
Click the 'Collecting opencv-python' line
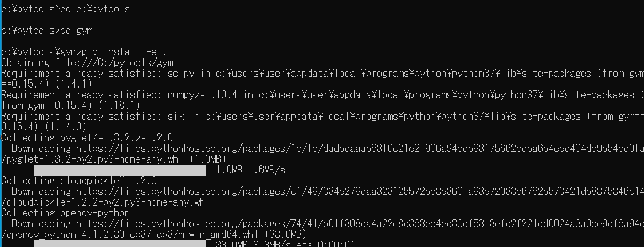(65, 213)
